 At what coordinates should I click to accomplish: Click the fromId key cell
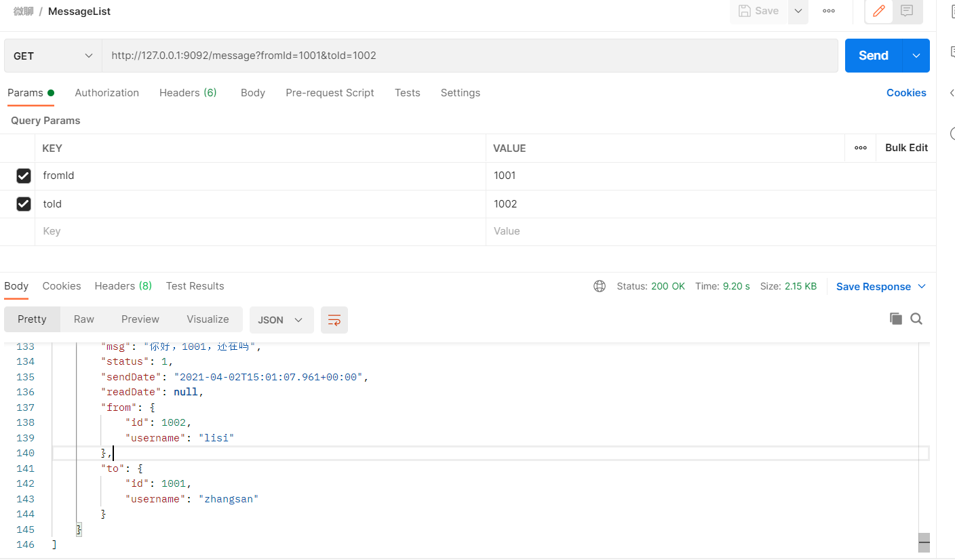pyautogui.click(x=260, y=176)
